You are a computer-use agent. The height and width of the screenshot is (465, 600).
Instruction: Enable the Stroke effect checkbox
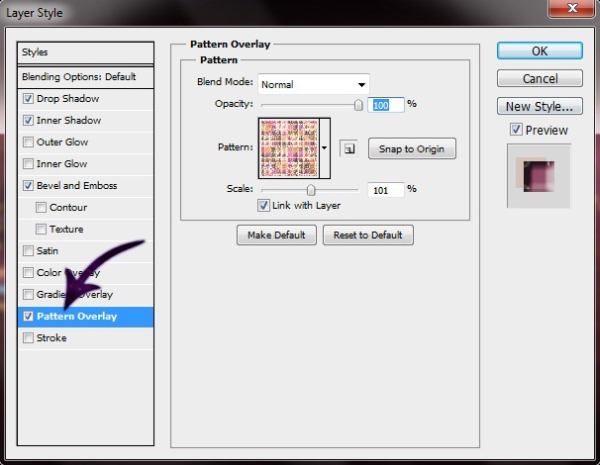pos(28,339)
